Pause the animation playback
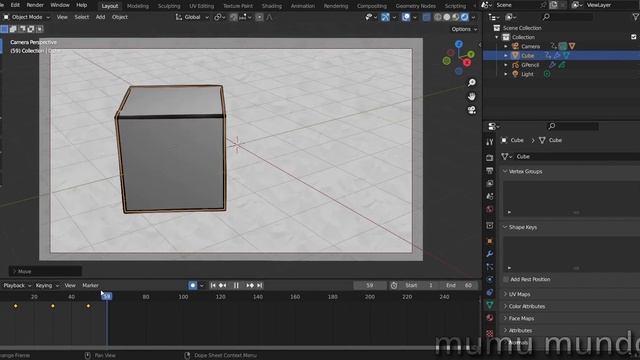640x360 pixels. [x=236, y=285]
